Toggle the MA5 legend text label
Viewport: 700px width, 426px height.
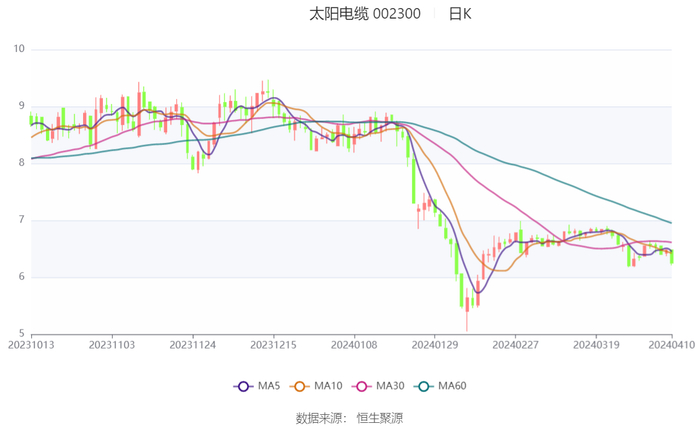point(269,386)
